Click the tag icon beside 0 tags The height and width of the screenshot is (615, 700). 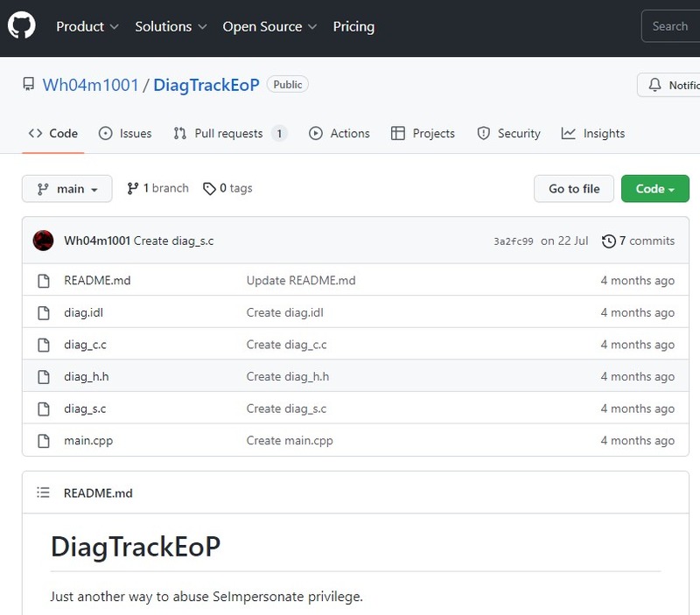(x=209, y=188)
